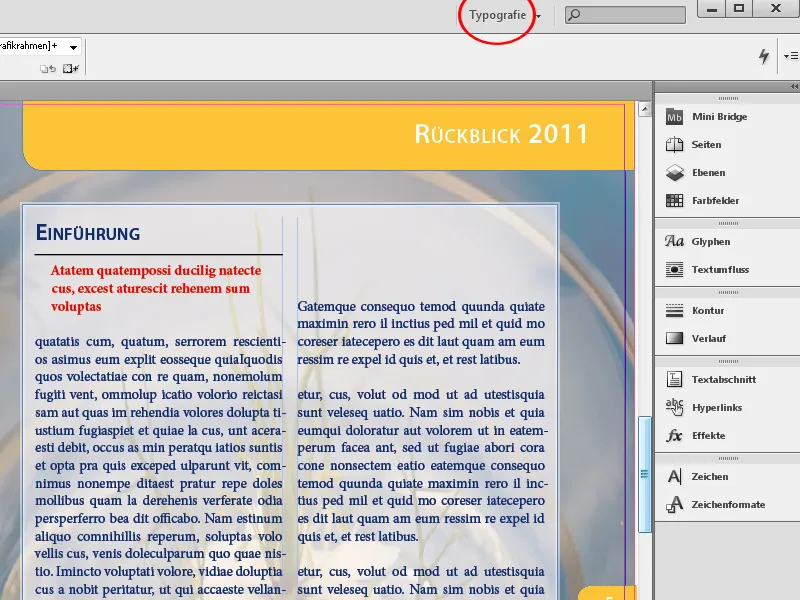
Task: Click the paragraph starting 'quatatis cum, quatum'
Action: 159,465
